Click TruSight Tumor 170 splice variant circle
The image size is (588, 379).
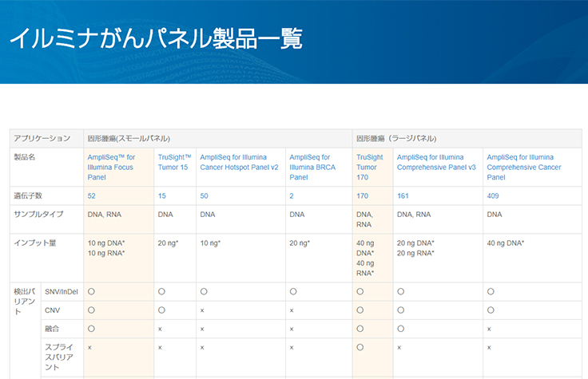tap(360, 347)
